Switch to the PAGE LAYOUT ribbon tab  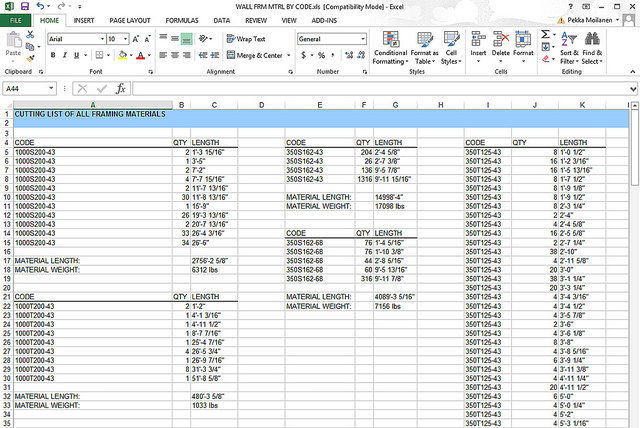pyautogui.click(x=131, y=20)
